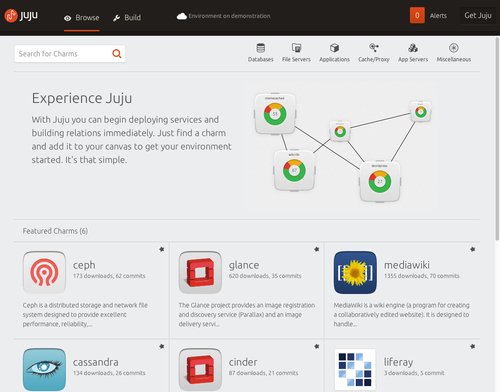Click the cinder charm title
Image resolution: width=500 pixels, height=392 pixels.
(x=243, y=362)
